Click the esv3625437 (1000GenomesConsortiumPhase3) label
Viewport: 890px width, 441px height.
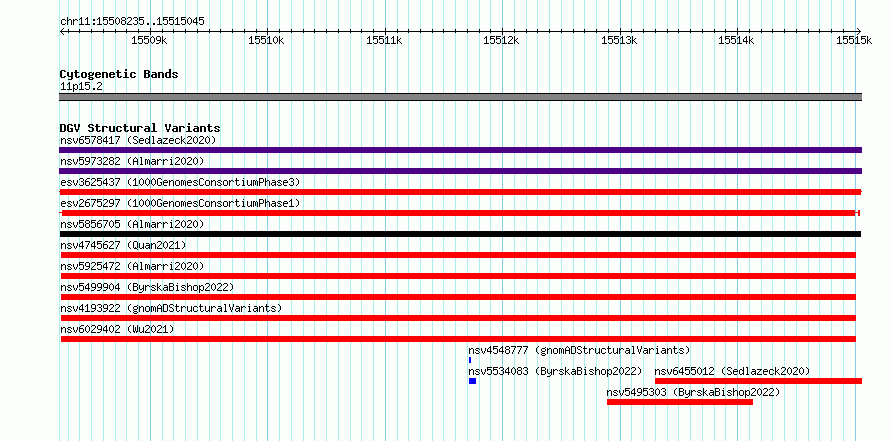pyautogui.click(x=180, y=182)
